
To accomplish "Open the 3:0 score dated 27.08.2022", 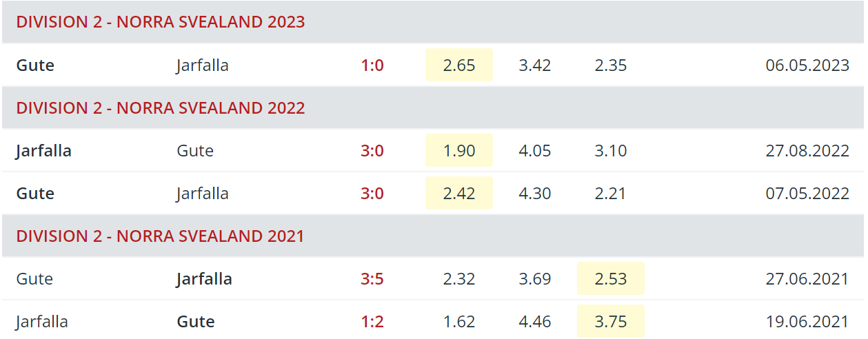I will pyautogui.click(x=372, y=151).
